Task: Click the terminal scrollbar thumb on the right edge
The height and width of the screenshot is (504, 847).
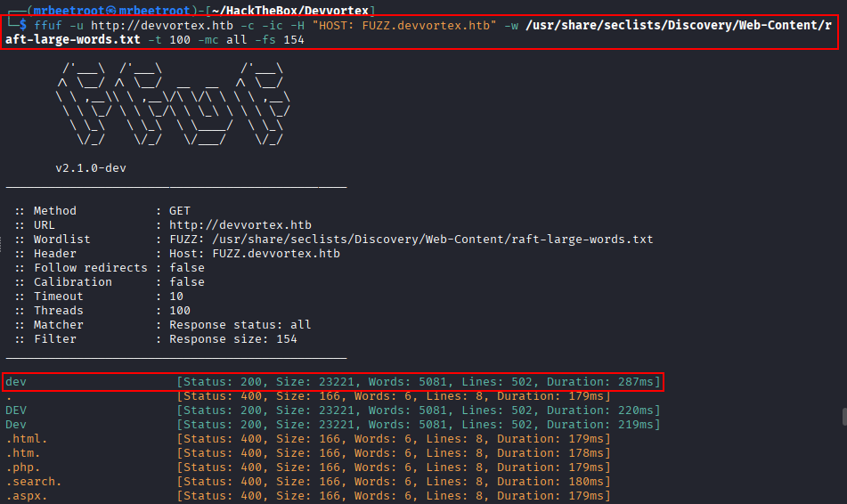Action: coord(844,417)
